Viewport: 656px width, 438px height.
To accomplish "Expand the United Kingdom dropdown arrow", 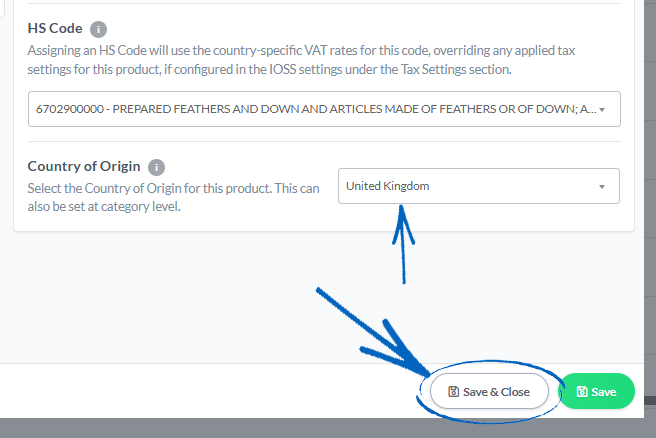I will [602, 187].
